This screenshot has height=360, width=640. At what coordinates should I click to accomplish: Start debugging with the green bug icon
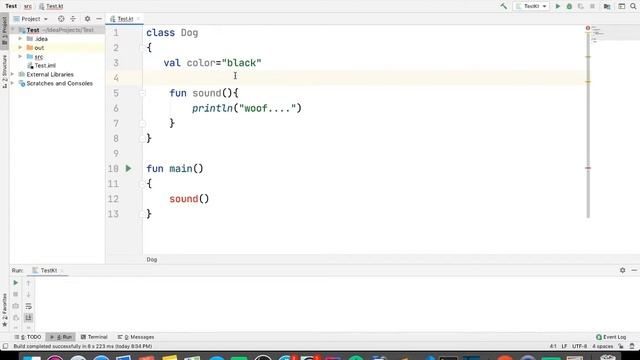coord(569,6)
